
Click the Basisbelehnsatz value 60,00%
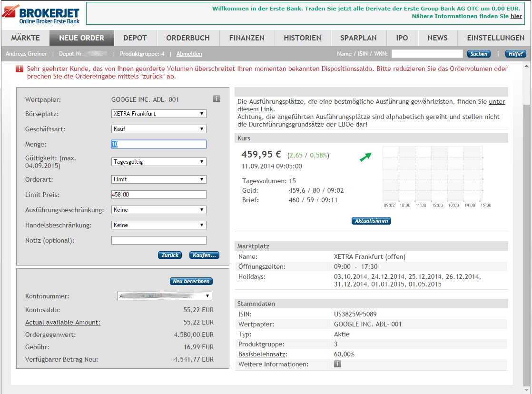point(345,355)
